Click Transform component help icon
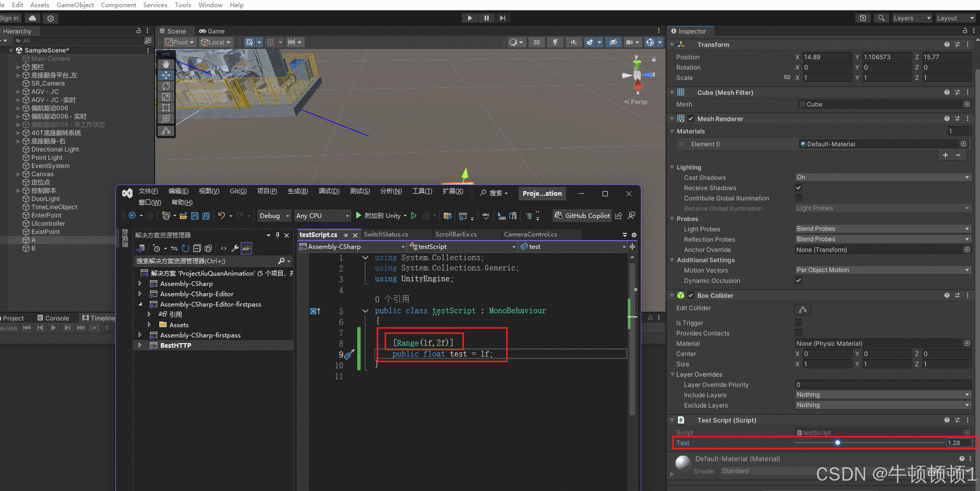The image size is (980, 491). (x=947, y=45)
